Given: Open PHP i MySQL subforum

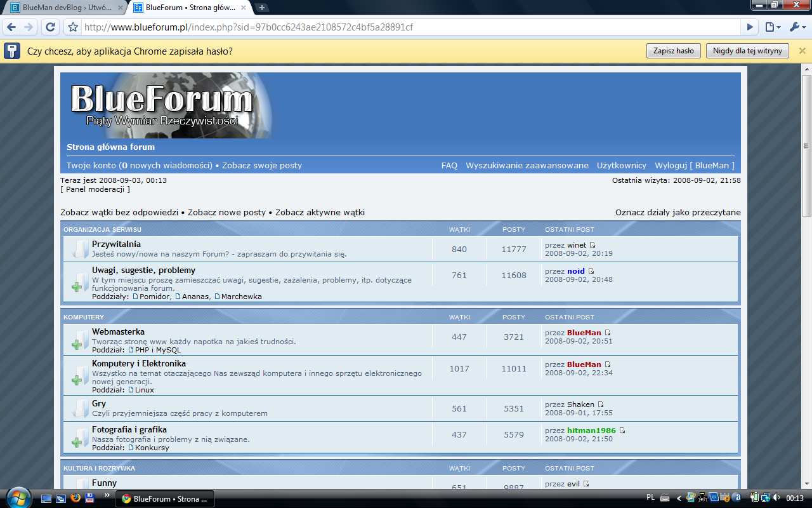Looking at the screenshot, I should (158, 350).
